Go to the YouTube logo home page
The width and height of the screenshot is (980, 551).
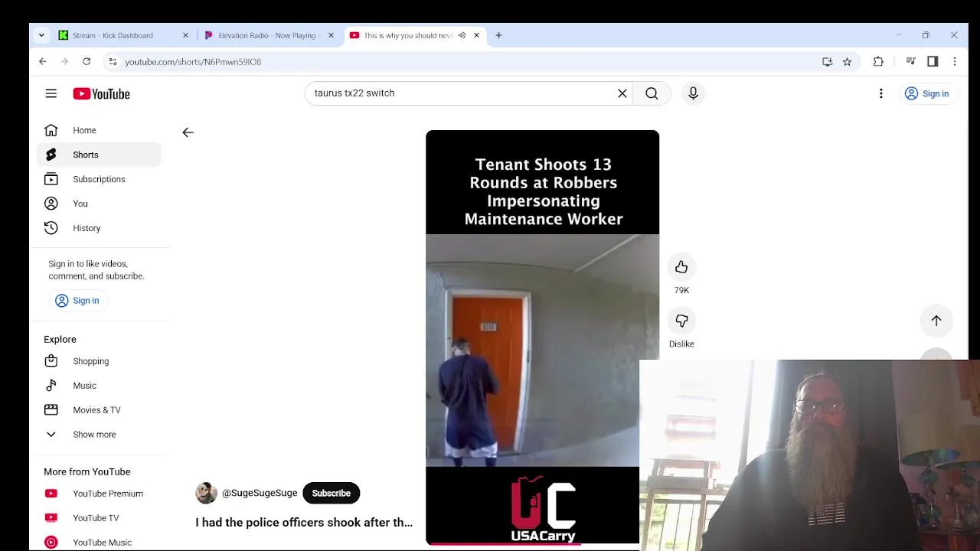[x=101, y=93]
